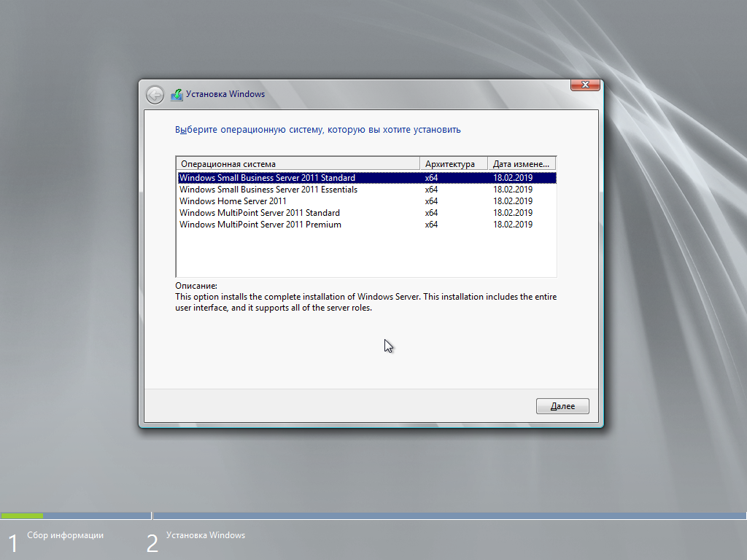Click the green installation progress bar segment
The height and width of the screenshot is (560, 747).
22,516
